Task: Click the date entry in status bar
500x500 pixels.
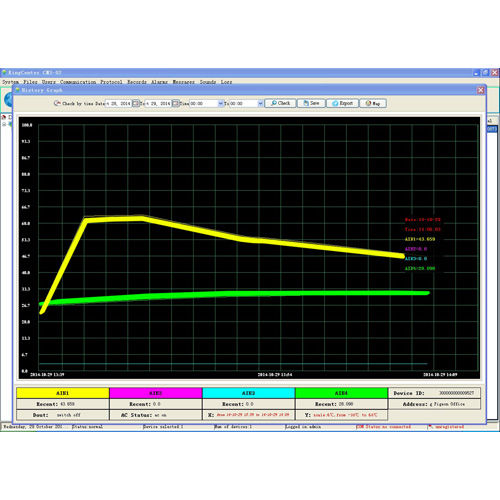Action: tap(33, 427)
